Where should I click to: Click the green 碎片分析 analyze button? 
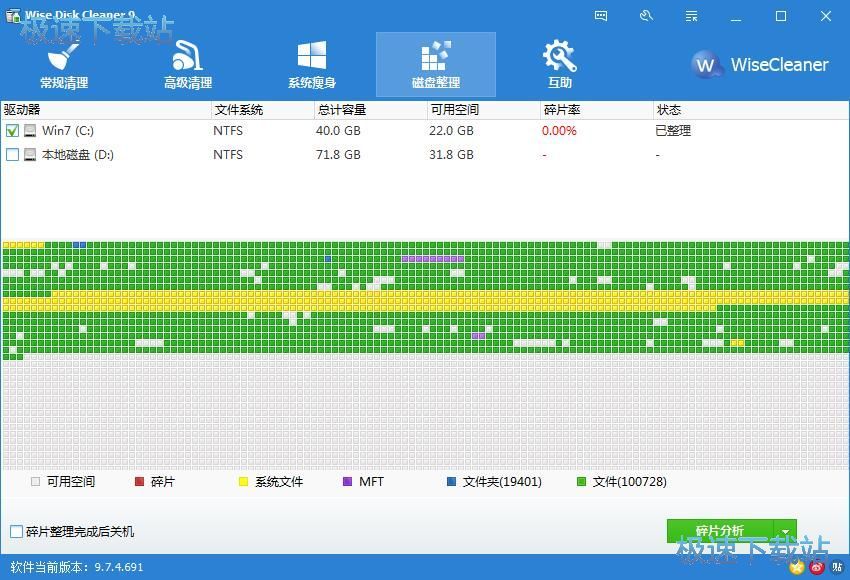[x=719, y=531]
